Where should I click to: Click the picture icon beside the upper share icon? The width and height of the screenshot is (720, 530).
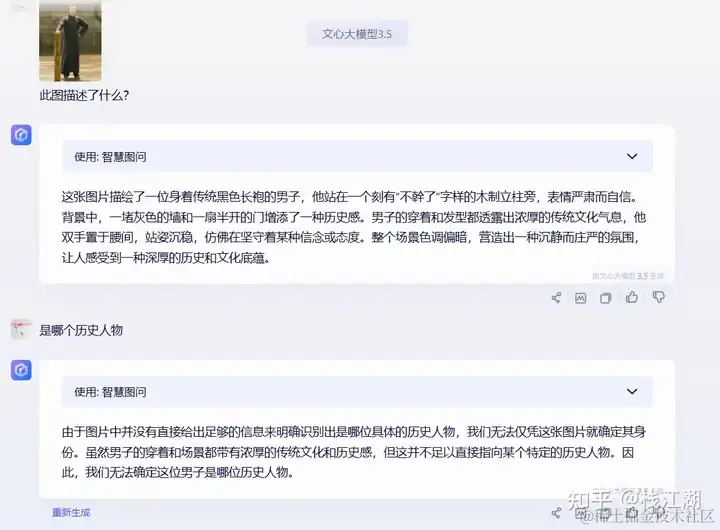580,298
